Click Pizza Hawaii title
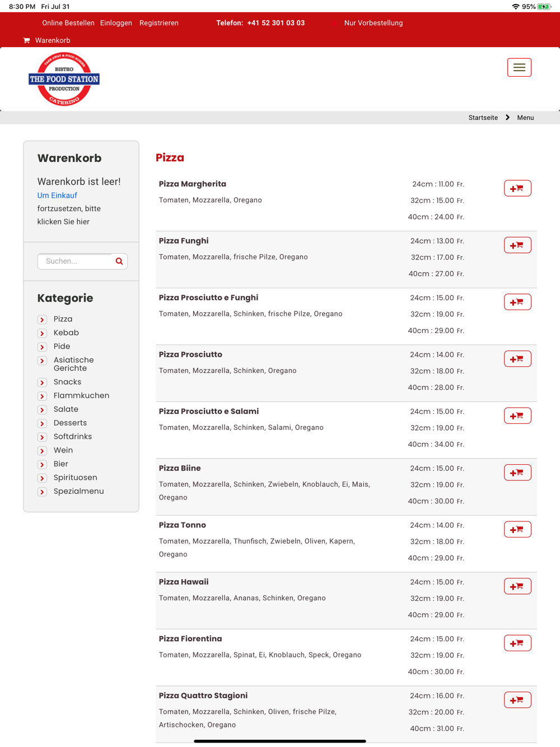The height and width of the screenshot is (747, 560). click(184, 582)
